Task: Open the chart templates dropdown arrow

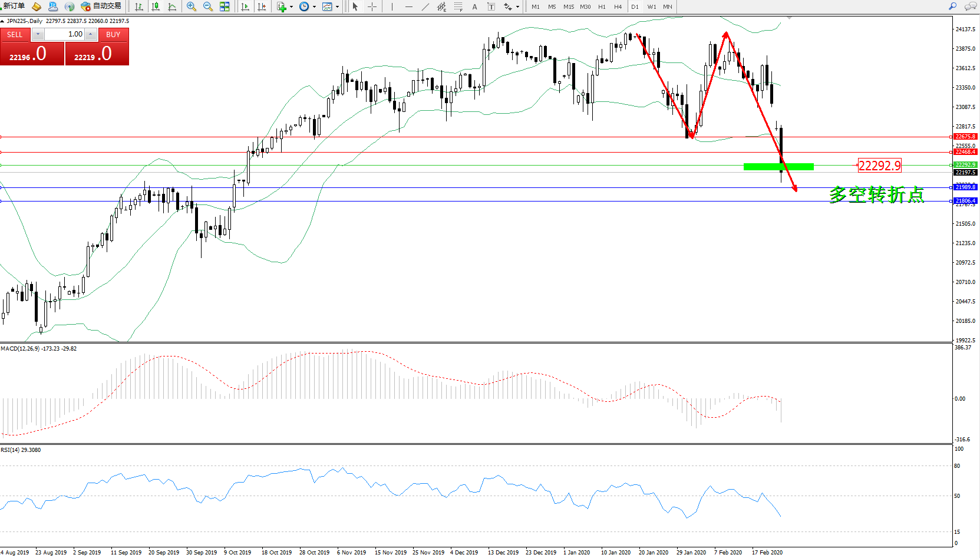Action: pyautogui.click(x=337, y=7)
